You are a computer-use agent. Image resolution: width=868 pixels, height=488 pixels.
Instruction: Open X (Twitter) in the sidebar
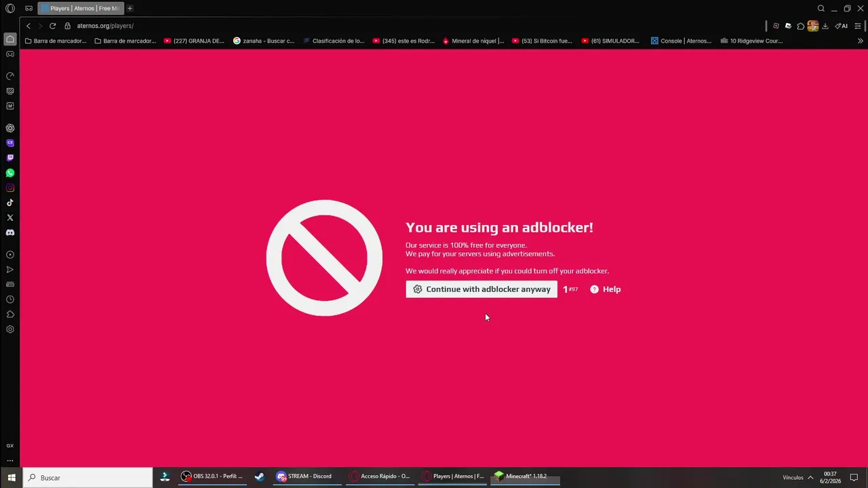[x=10, y=218]
